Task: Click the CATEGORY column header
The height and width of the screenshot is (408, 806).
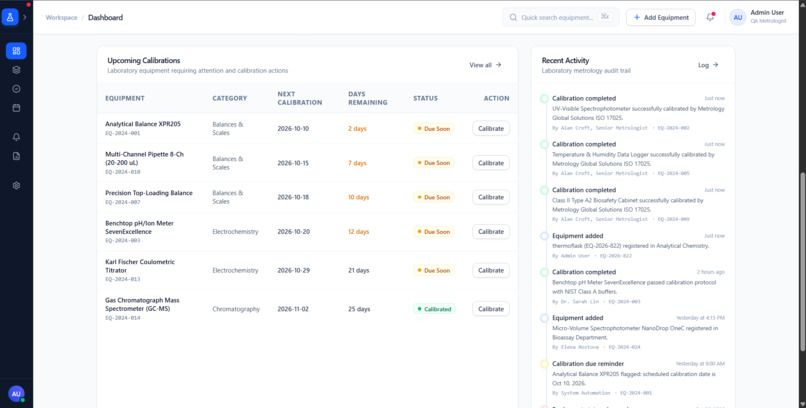Action: (x=230, y=98)
